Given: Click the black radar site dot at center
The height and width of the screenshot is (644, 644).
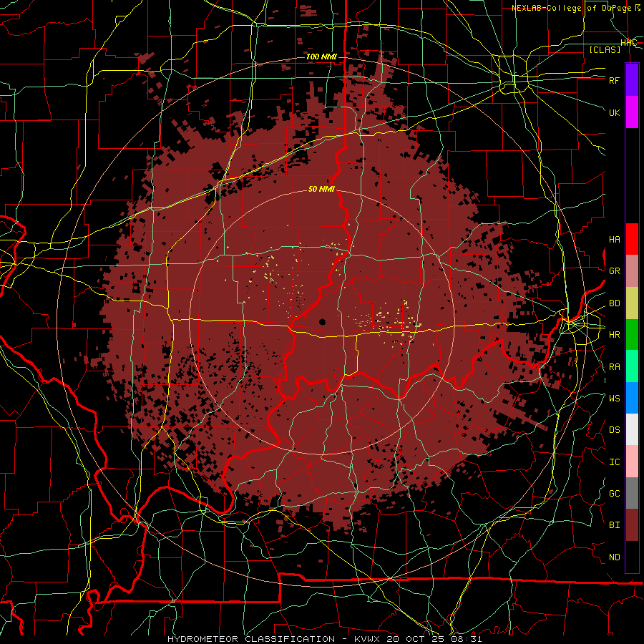Looking at the screenshot, I should pos(322,322).
